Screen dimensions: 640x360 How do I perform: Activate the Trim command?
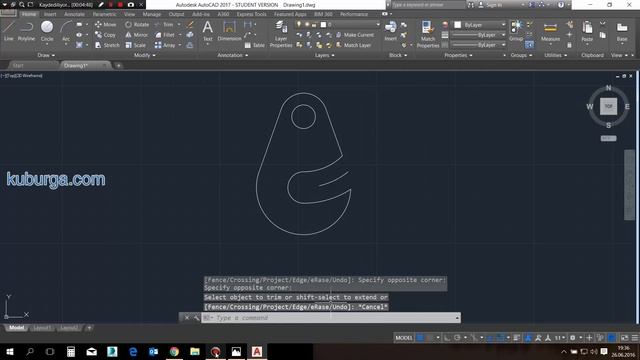click(x=164, y=24)
